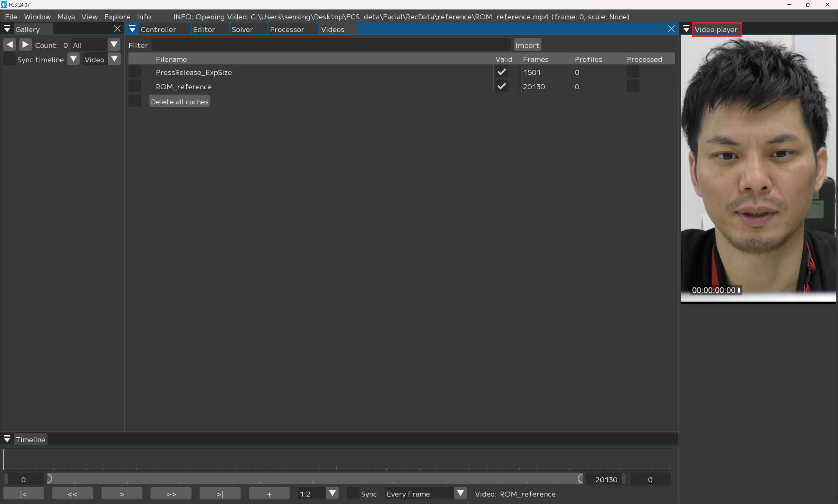Close the Gallery panel
Image resolution: width=838 pixels, height=504 pixels.
pyautogui.click(x=117, y=29)
